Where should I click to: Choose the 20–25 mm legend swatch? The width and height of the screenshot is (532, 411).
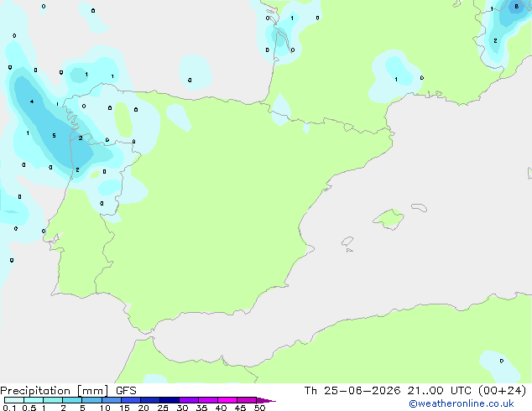coord(150,400)
